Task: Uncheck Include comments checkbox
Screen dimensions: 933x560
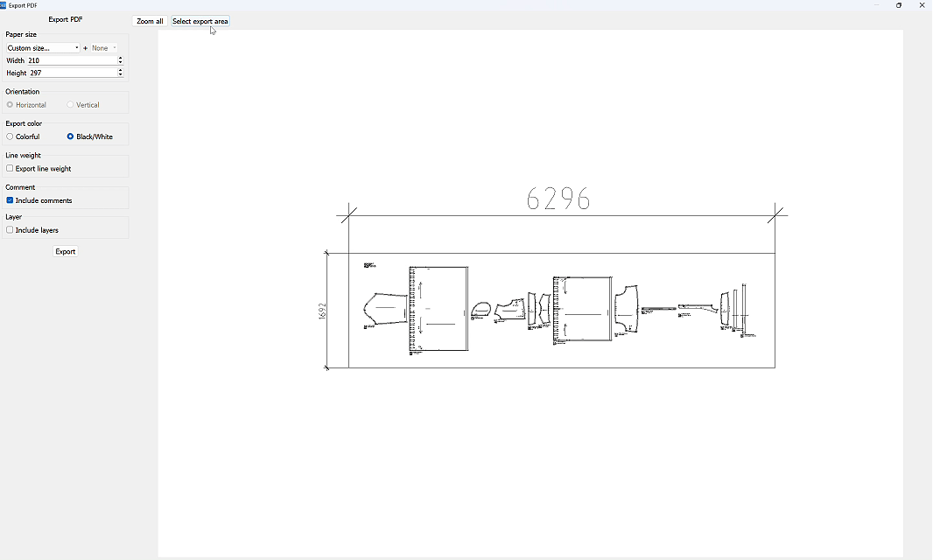Action: (x=10, y=200)
